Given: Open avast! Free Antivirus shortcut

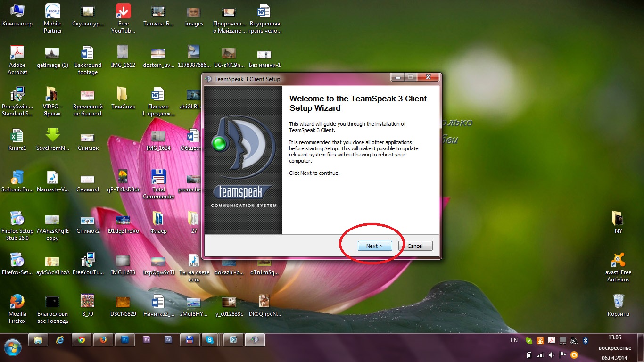Looking at the screenshot, I should click(618, 267).
